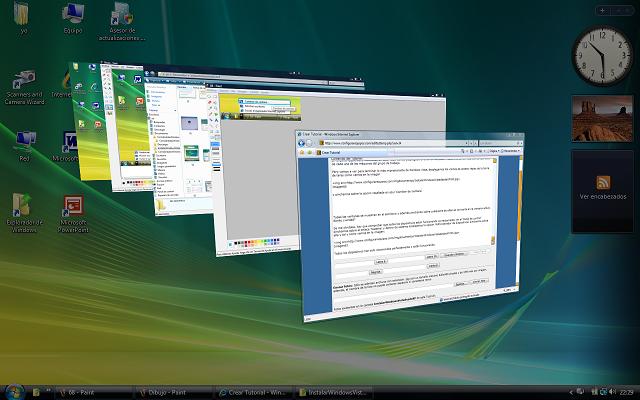Switch to Crear Tutorial taskbar button
The height and width of the screenshot is (400, 640).
coord(254,393)
